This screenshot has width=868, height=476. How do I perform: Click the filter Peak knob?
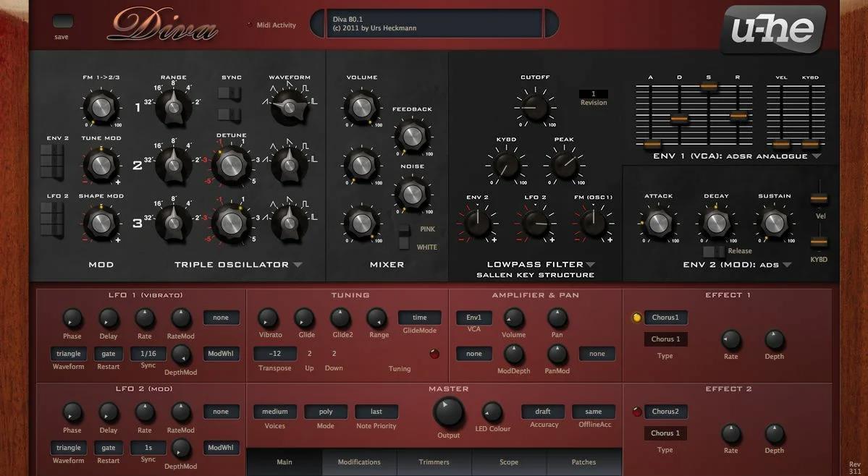tap(564, 164)
